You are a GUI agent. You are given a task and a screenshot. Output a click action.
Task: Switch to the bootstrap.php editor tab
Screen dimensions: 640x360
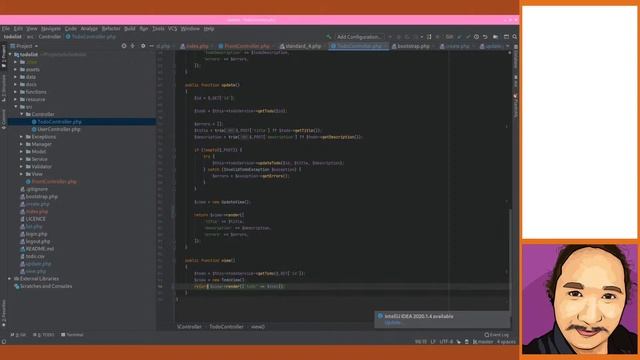pyautogui.click(x=412, y=46)
